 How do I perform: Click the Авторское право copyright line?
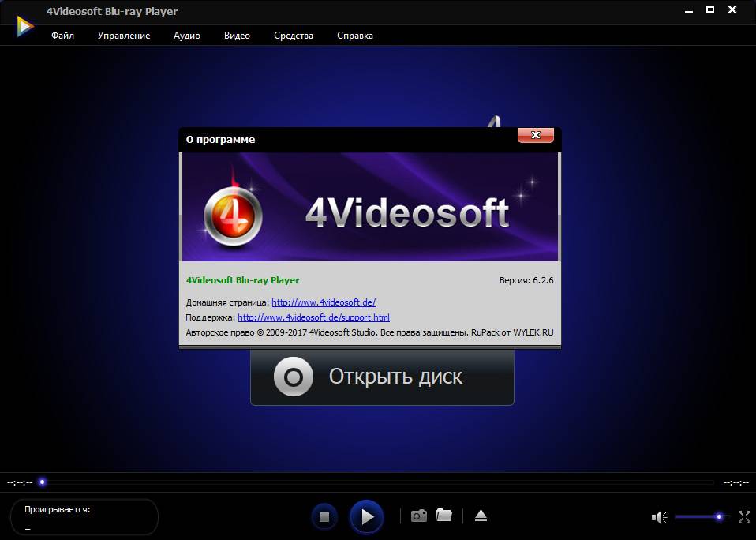point(370,332)
